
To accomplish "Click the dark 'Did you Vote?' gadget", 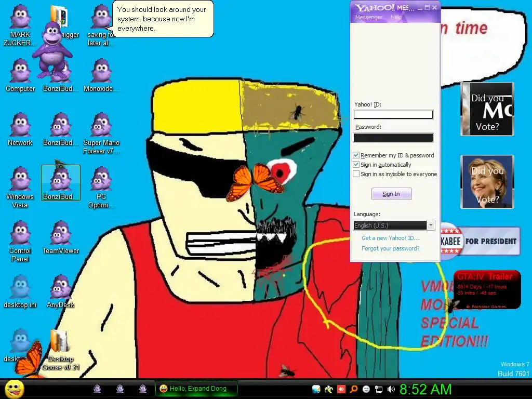I will click(487, 109).
